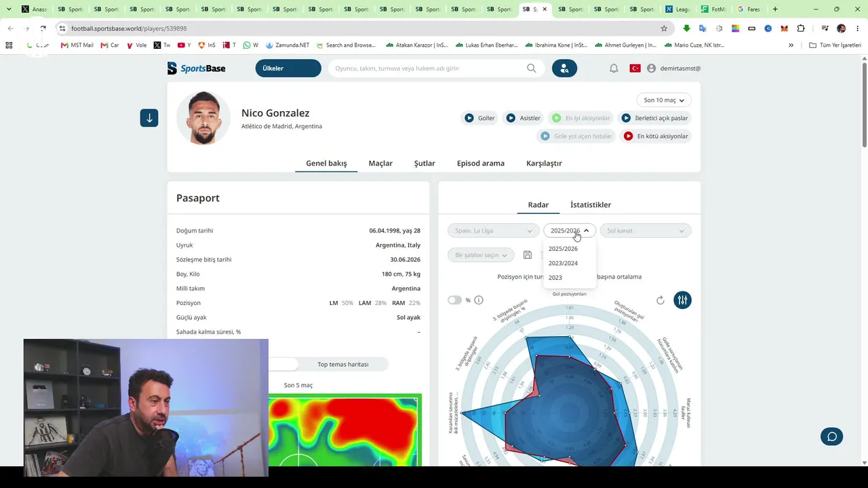Open the demirtasmst@ account menu
This screenshot has height=488, width=868.
(x=673, y=68)
